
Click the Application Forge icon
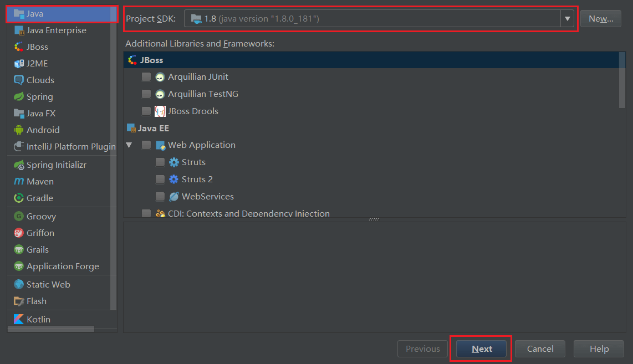pos(19,266)
